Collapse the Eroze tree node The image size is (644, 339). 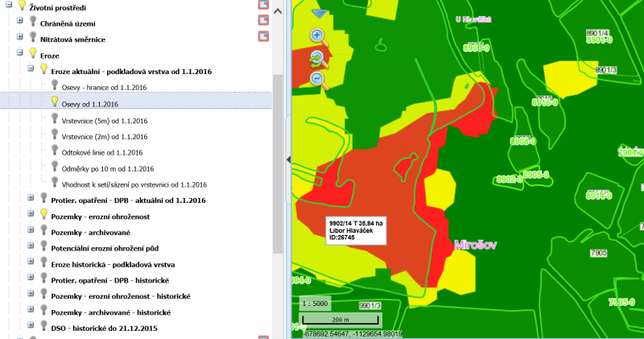click(19, 53)
